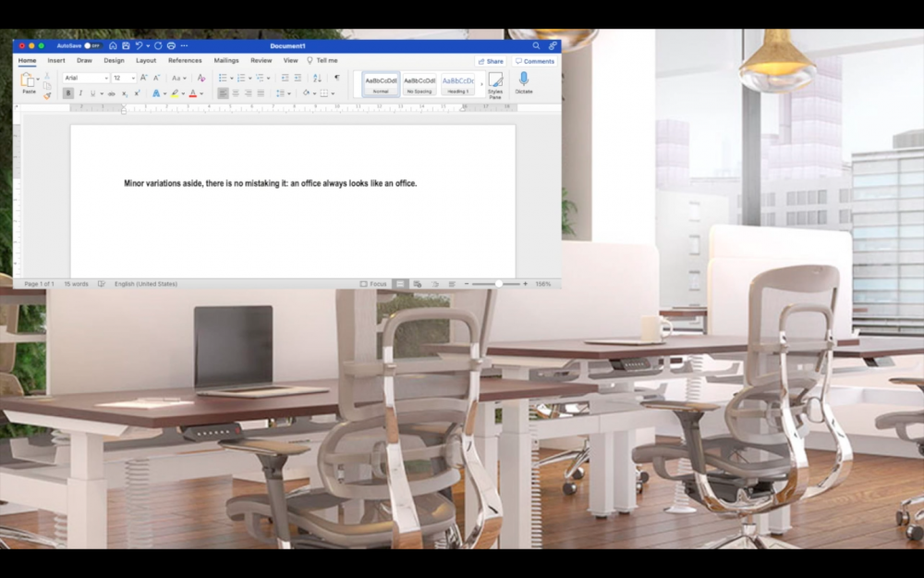Click the Dictate microphone icon
924x578 pixels.
pyautogui.click(x=524, y=80)
